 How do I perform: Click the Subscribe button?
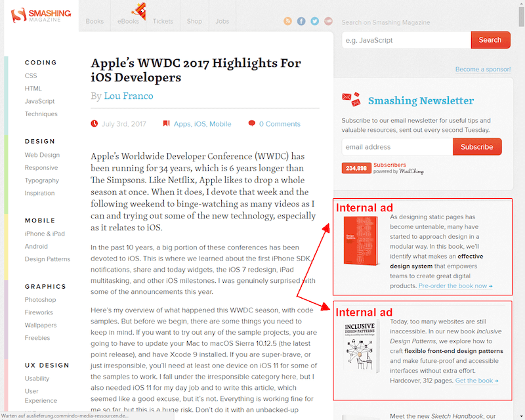pos(477,147)
